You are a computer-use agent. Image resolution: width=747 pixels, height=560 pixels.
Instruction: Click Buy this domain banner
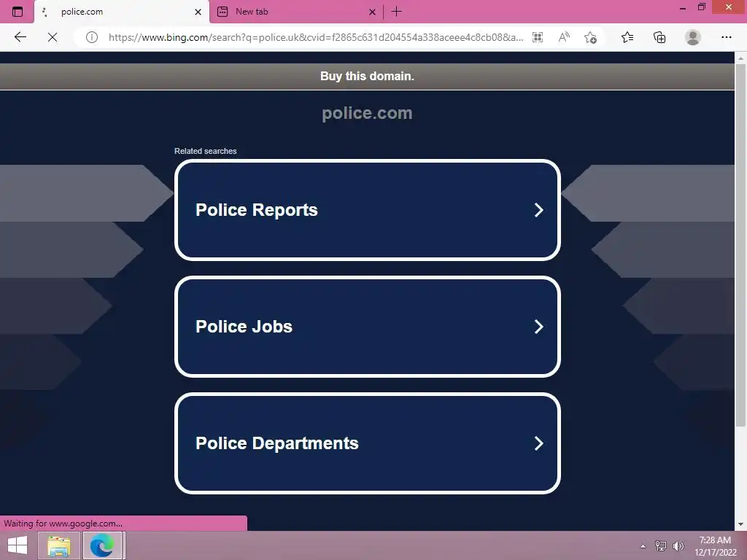368,76
